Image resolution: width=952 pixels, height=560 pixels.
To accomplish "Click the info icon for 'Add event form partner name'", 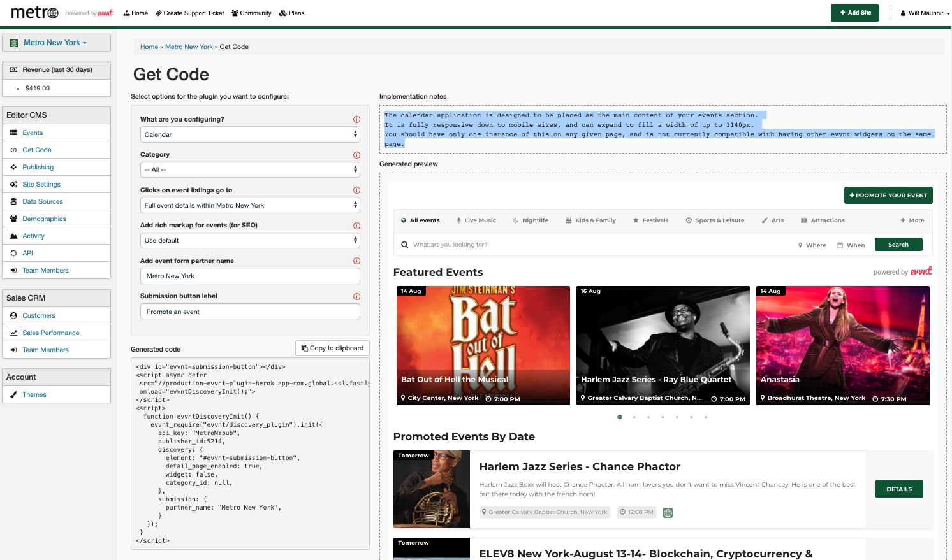I will tap(356, 261).
